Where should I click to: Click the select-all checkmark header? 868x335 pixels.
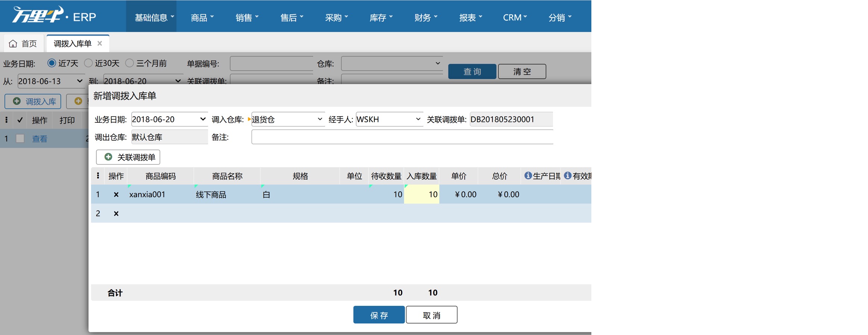click(x=20, y=120)
